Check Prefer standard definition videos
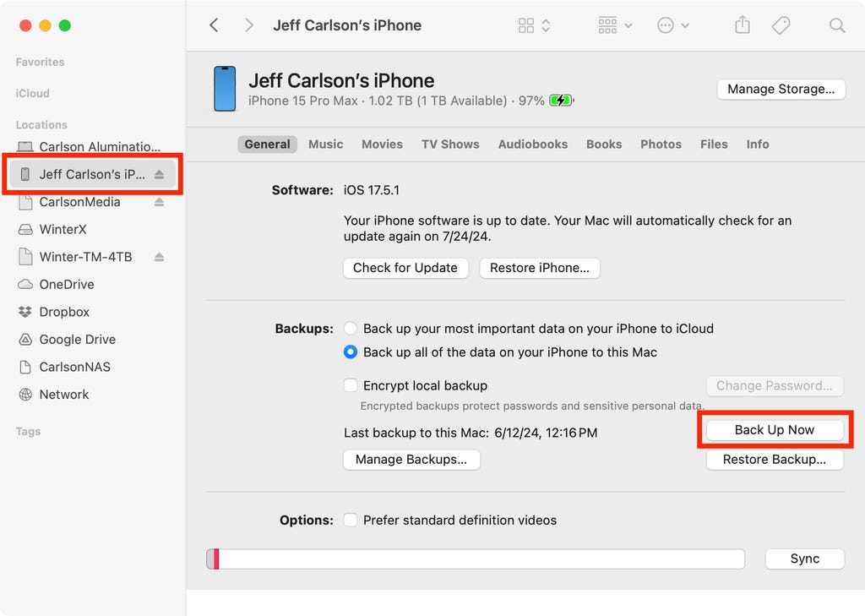Viewport: 865px width, 616px height. coord(351,521)
